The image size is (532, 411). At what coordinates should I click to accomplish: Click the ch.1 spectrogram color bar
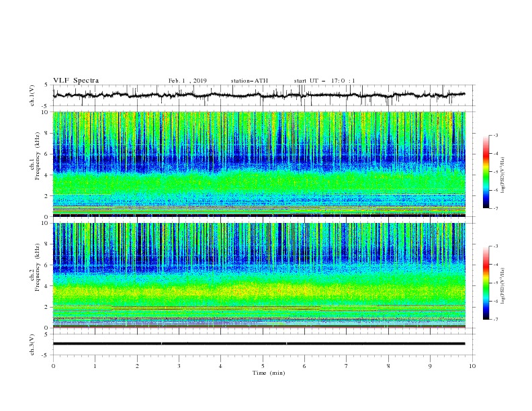click(486, 172)
